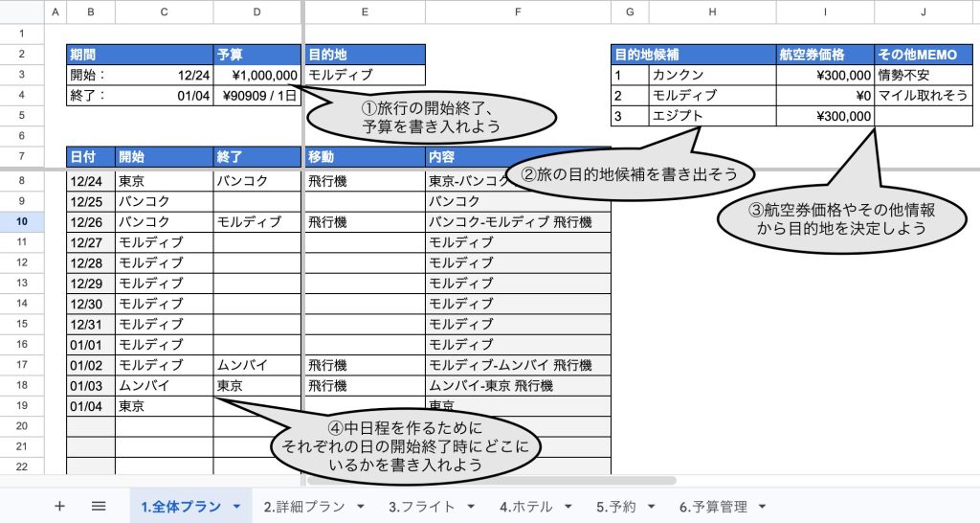This screenshot has width=980, height=523.
Task: Click the カンクン destination candidate cell
Action: point(711,75)
